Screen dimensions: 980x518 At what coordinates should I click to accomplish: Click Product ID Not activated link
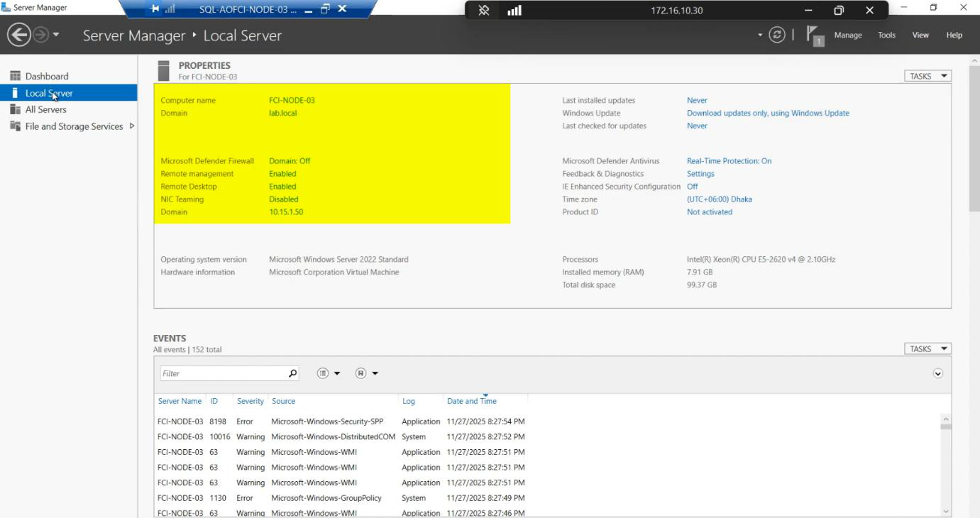tap(710, 212)
